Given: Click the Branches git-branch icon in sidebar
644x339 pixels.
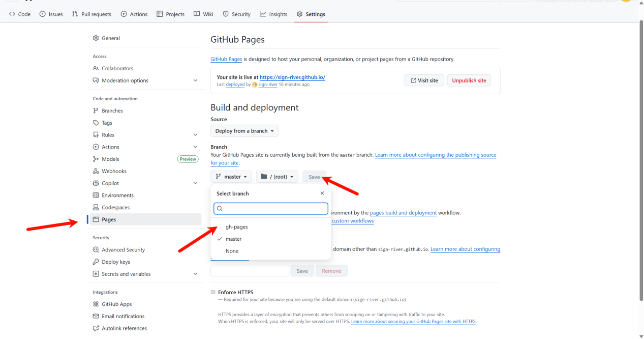Looking at the screenshot, I should click(x=96, y=110).
